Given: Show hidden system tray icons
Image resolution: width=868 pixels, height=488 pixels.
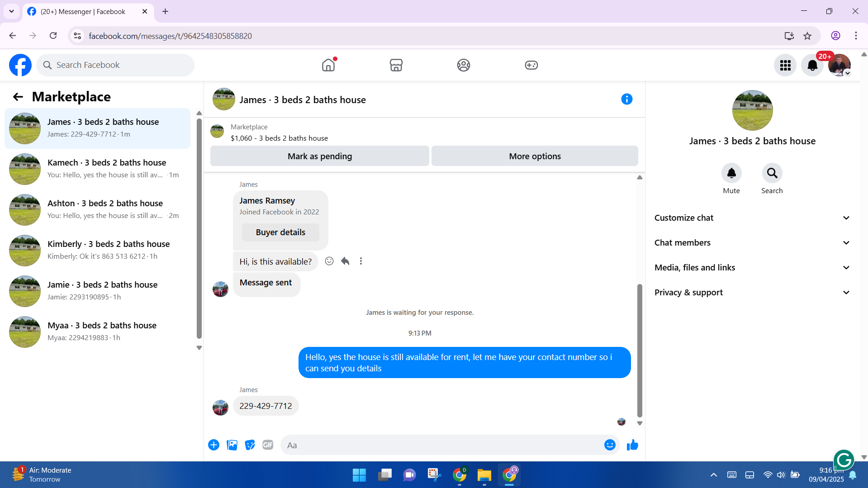Looking at the screenshot, I should [x=714, y=475].
